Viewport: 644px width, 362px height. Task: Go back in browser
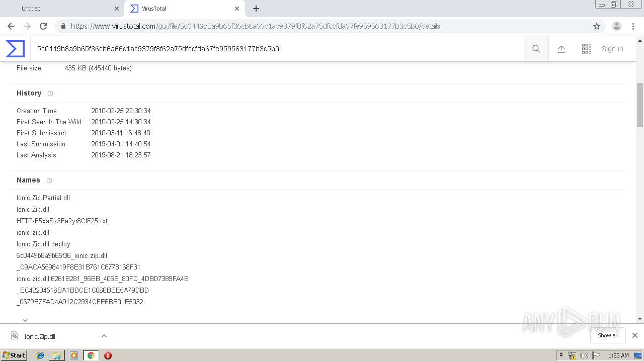pyautogui.click(x=11, y=26)
